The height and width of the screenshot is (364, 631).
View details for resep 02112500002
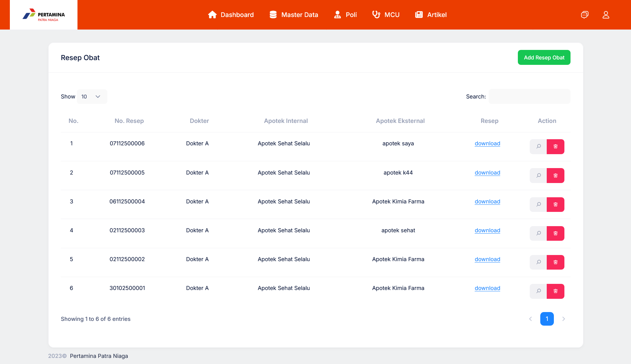click(x=538, y=262)
